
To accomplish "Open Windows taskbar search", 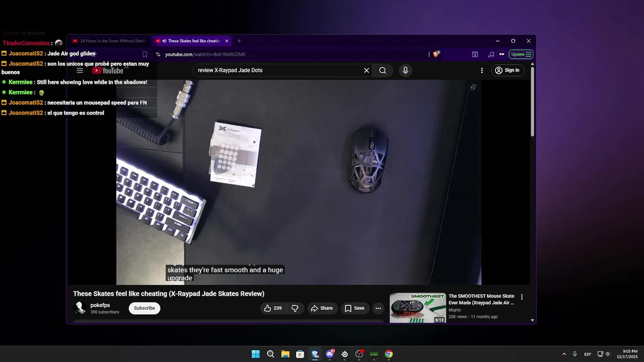I will click(x=271, y=354).
